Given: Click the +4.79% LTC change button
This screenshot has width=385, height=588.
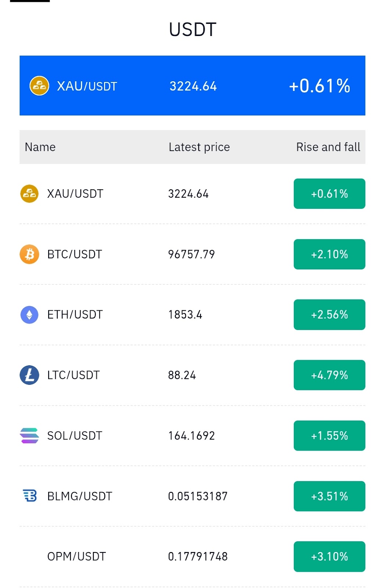Looking at the screenshot, I should point(329,375).
